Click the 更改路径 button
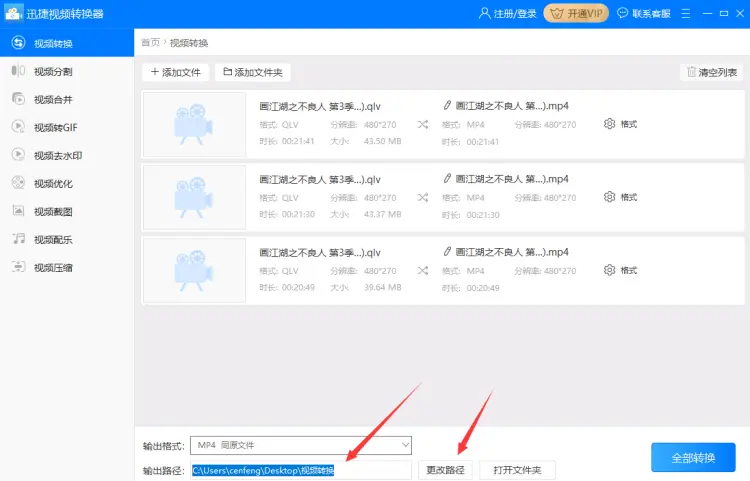 (445, 470)
